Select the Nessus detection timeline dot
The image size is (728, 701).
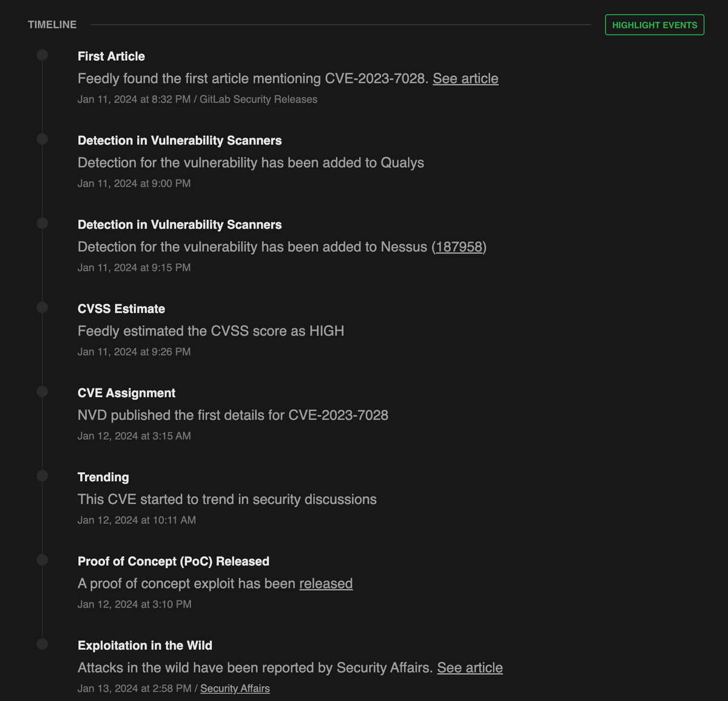coord(42,223)
